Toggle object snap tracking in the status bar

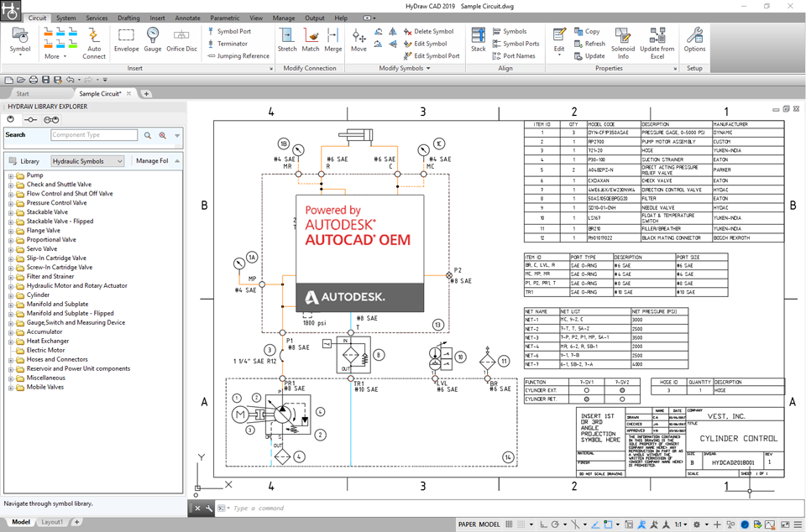click(595, 524)
